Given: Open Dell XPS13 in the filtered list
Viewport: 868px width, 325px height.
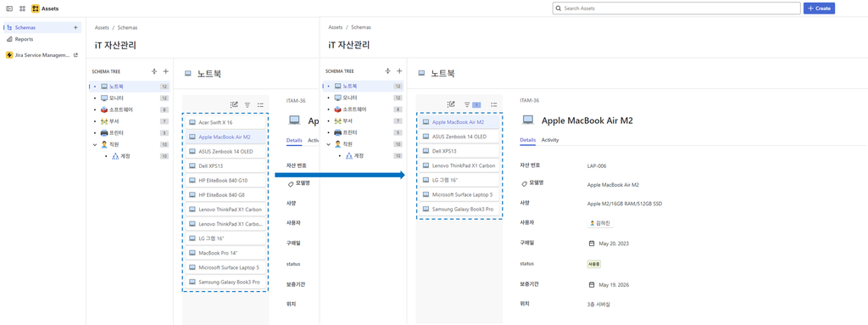Looking at the screenshot, I should pos(459,151).
